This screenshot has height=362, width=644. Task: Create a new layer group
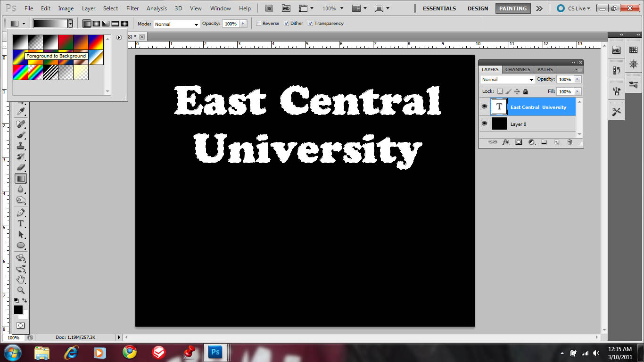coord(544,142)
